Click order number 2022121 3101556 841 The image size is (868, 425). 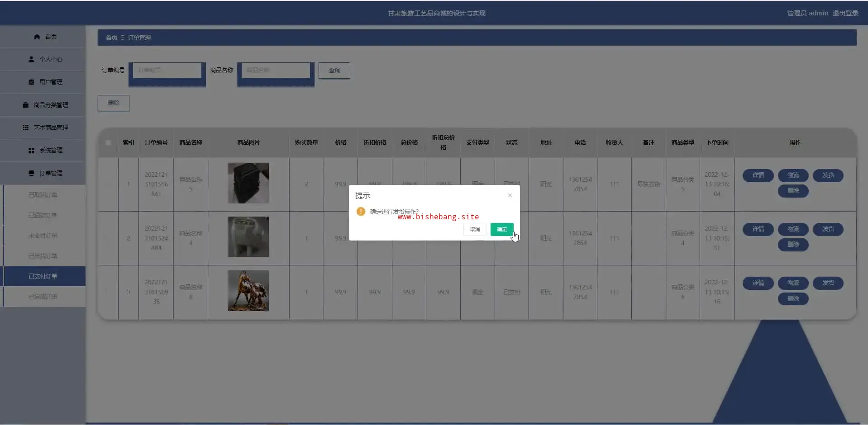pos(156,184)
